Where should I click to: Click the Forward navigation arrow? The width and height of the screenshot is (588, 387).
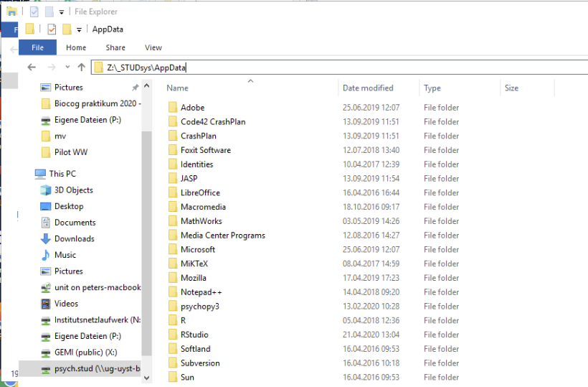(x=52, y=67)
